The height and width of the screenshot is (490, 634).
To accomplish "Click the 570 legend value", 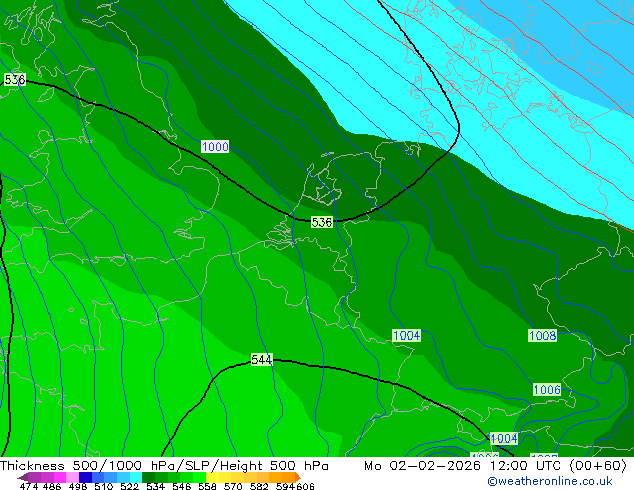I will click(x=233, y=486).
